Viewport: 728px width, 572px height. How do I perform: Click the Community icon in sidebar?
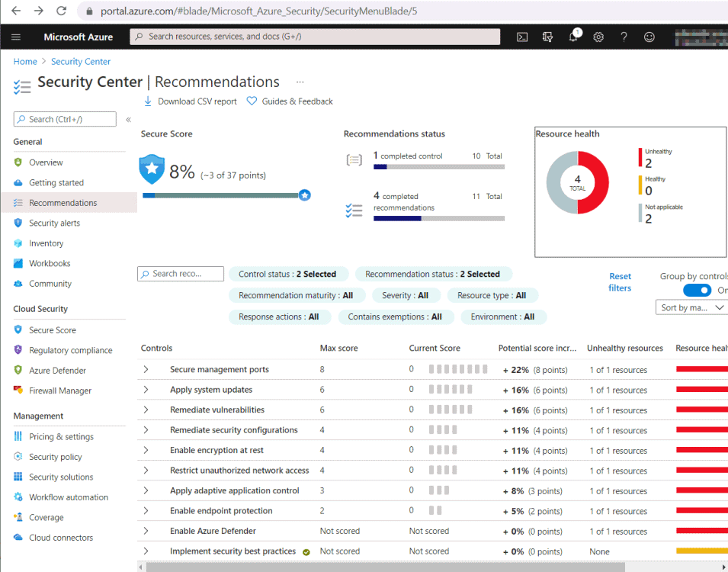coord(18,284)
